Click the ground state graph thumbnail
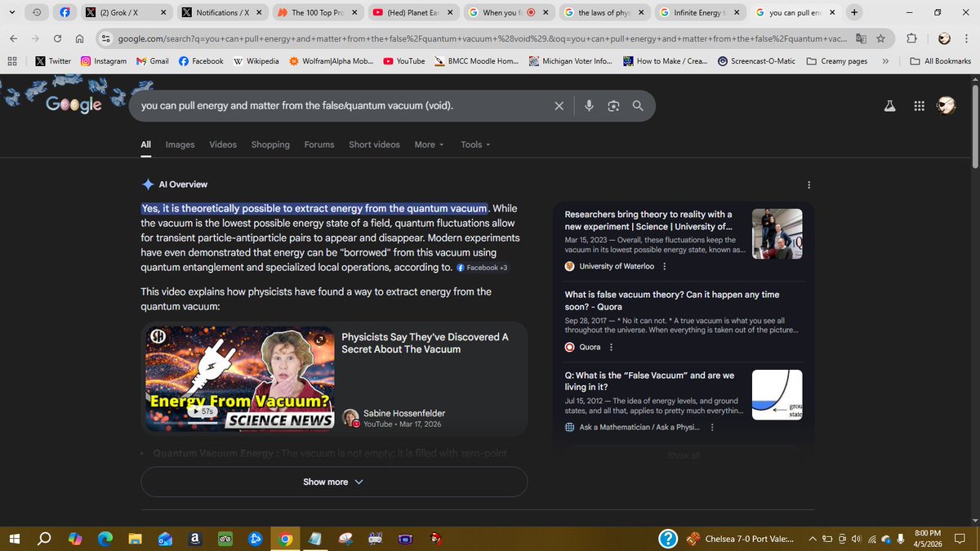The image size is (980, 551). pyautogui.click(x=777, y=395)
